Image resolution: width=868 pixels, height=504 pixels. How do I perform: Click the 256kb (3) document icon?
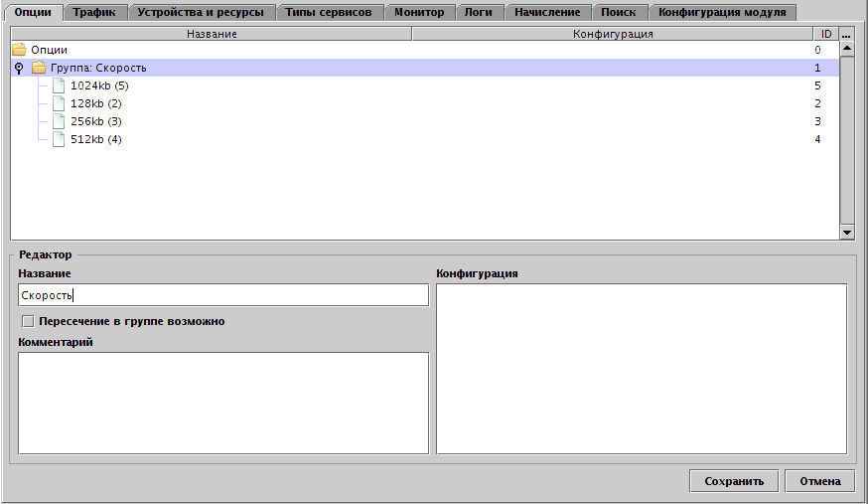click(x=59, y=121)
